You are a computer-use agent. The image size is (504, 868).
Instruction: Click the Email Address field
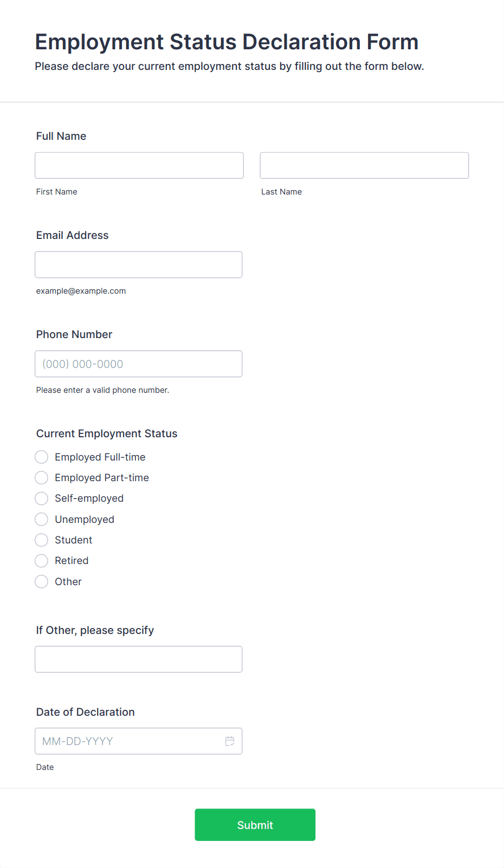139,264
